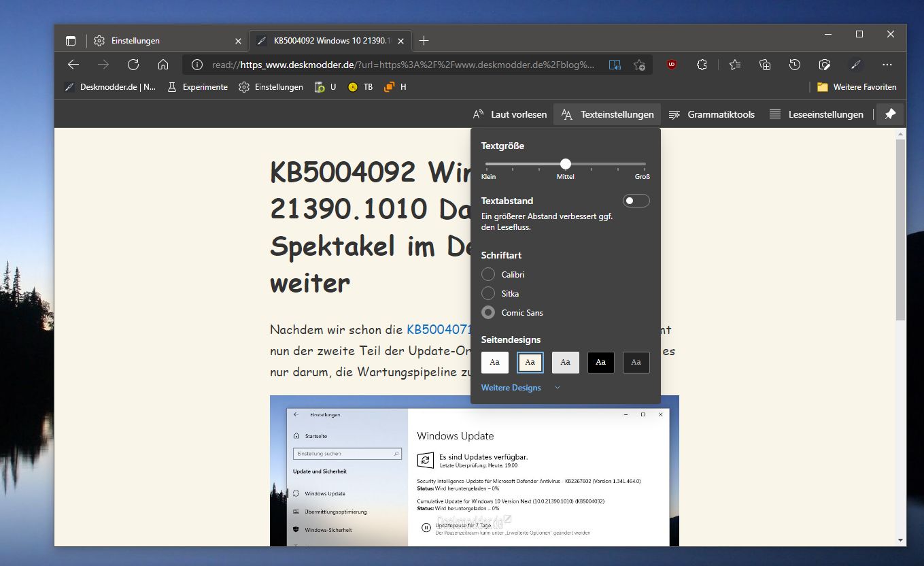Open the U bookmark

click(325, 87)
